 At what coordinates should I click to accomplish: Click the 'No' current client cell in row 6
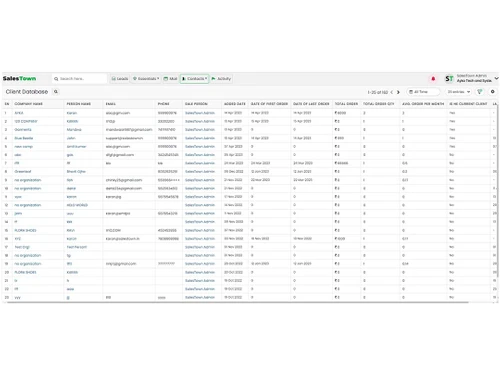452,155
